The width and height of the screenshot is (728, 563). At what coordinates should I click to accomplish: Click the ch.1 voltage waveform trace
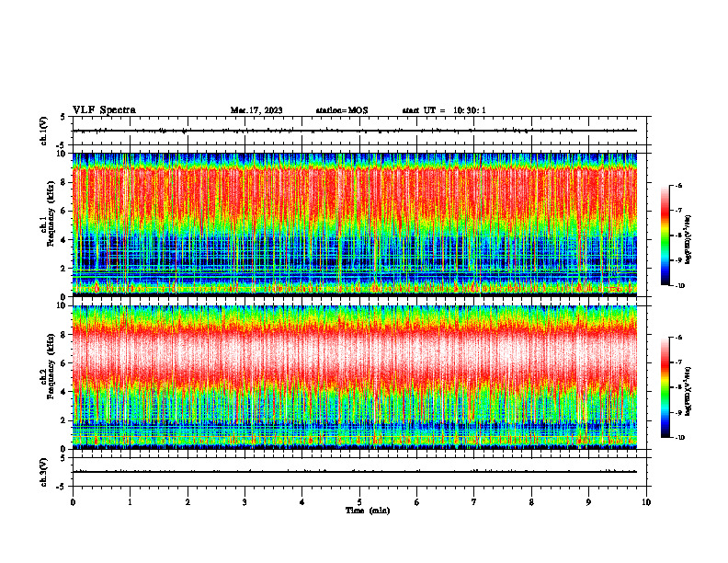click(x=355, y=131)
